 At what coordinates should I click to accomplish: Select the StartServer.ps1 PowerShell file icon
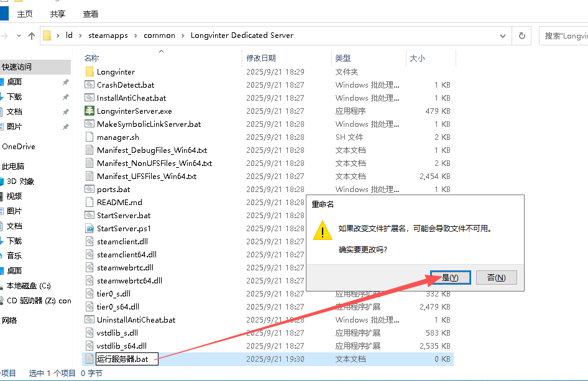[x=90, y=229]
